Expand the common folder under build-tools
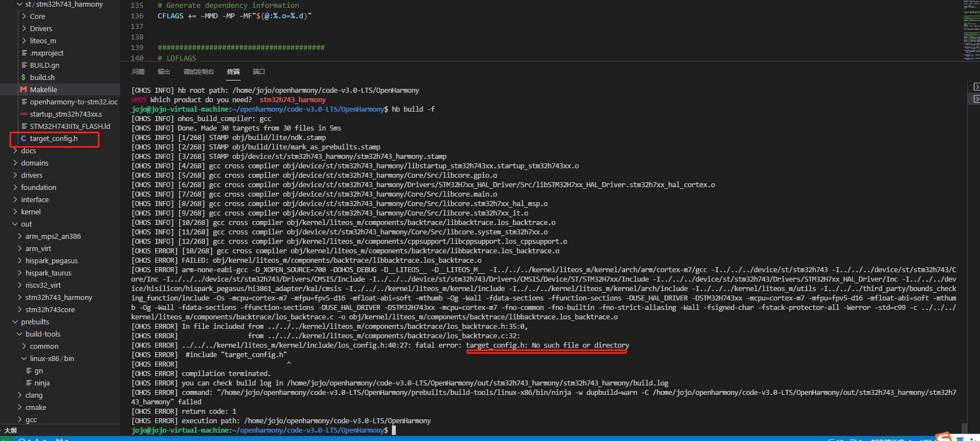Screen dimensions: 980x441 pos(24,346)
